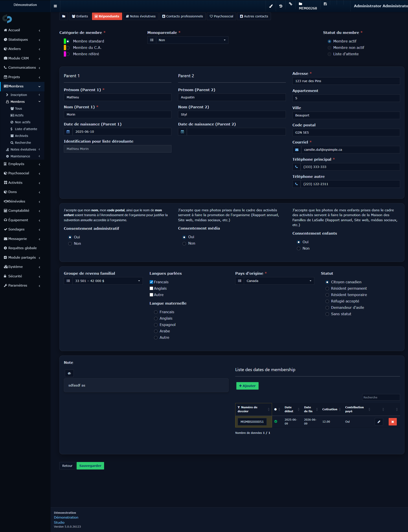Expand the Accueil sidebar menu

[x=22, y=30]
